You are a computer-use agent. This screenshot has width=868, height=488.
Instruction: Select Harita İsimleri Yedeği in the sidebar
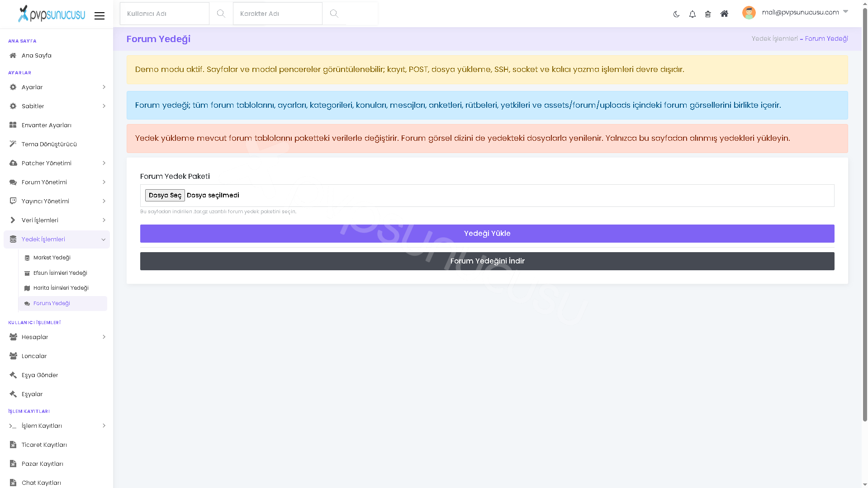tap(63, 288)
